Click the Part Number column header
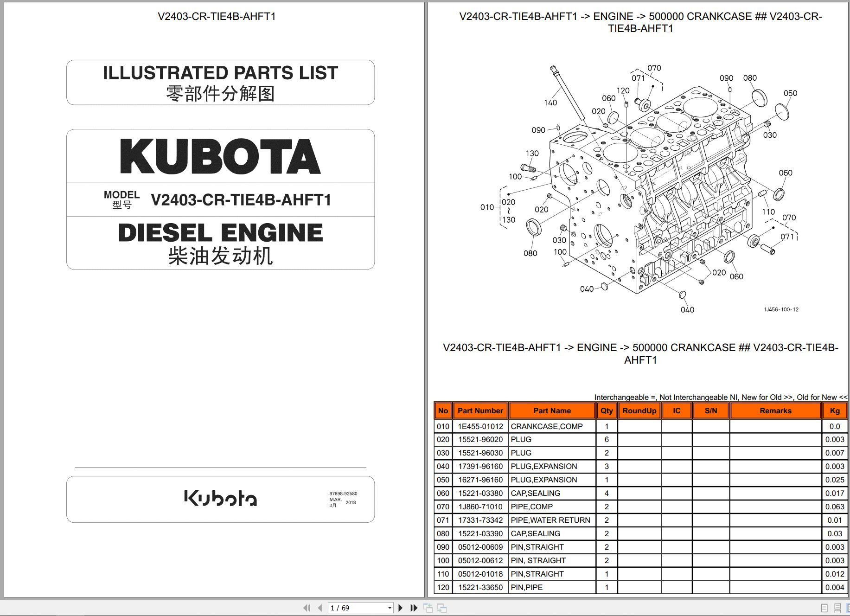 [480, 411]
